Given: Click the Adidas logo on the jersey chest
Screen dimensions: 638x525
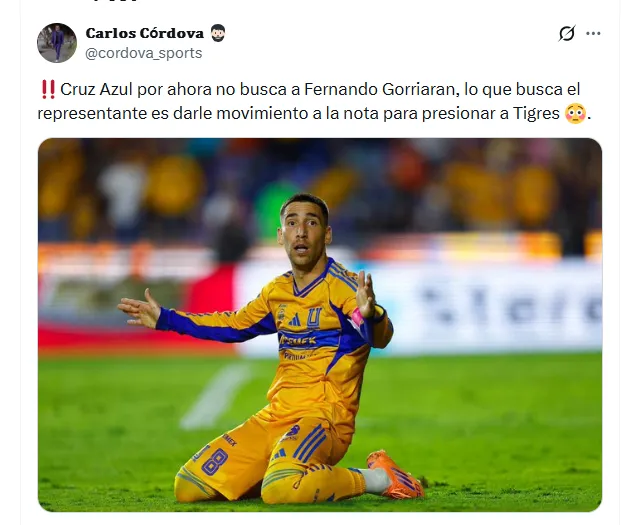Looking at the screenshot, I should pos(295,320).
